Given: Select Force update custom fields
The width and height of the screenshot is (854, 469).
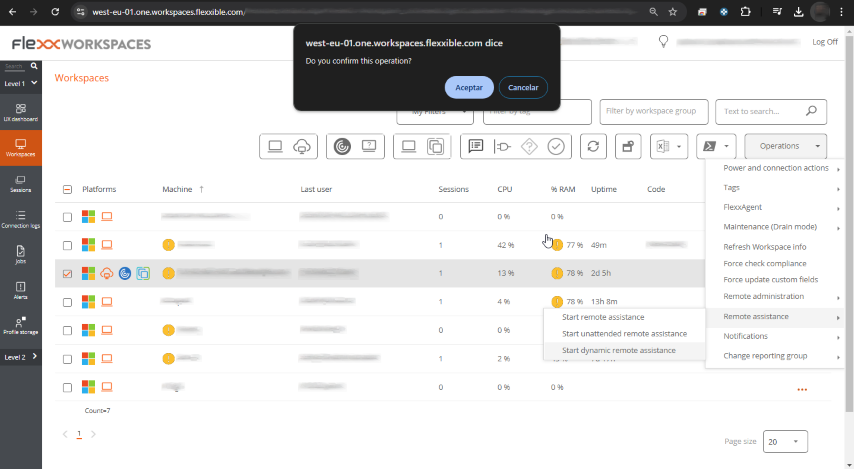Looking at the screenshot, I should coord(771,279).
